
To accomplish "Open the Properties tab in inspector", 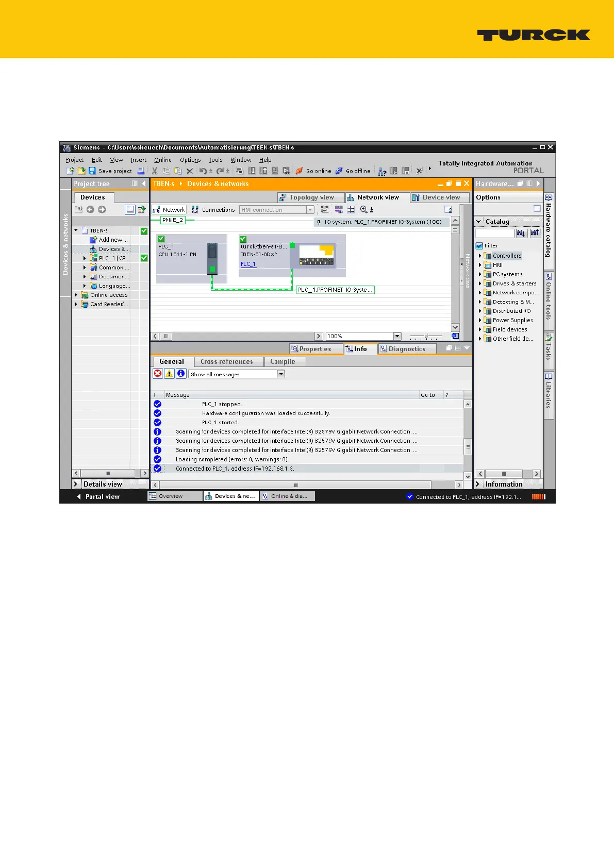I will [315, 349].
